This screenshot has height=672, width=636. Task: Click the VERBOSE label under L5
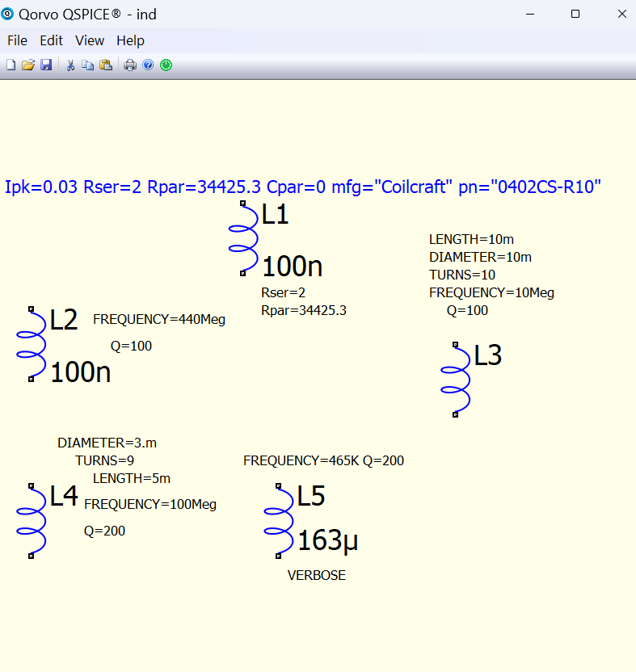[317, 576]
